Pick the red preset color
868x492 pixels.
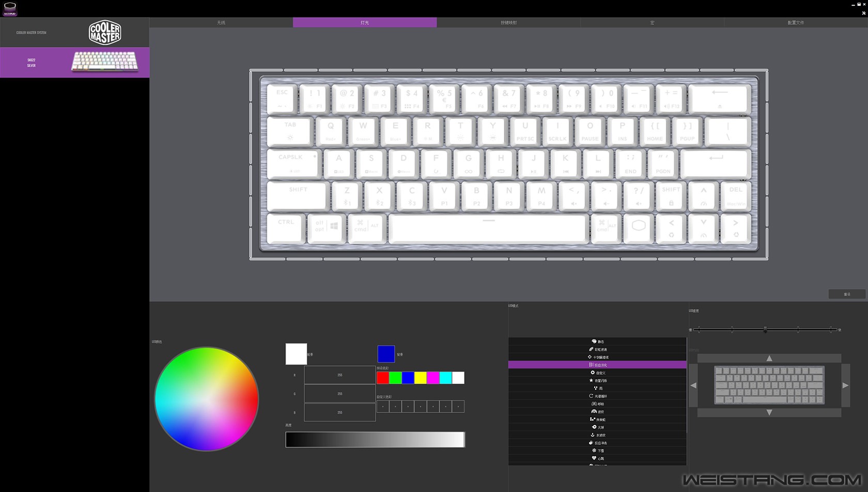pos(383,378)
